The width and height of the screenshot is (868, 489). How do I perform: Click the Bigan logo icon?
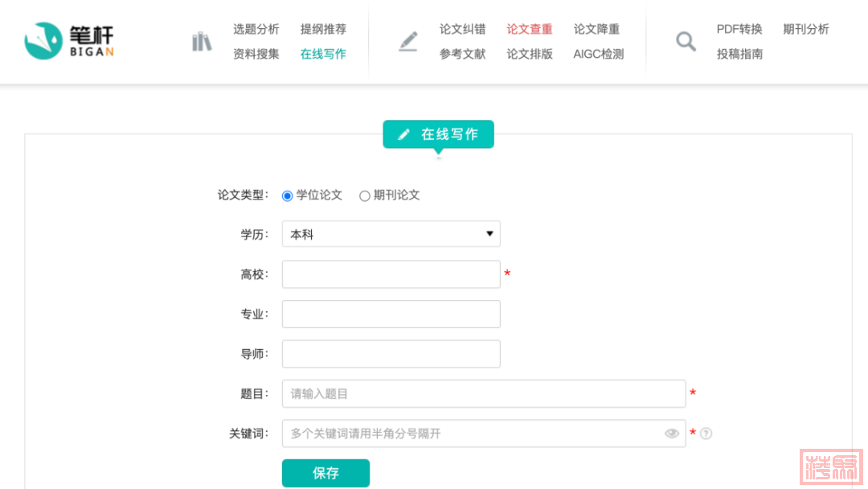click(x=44, y=41)
